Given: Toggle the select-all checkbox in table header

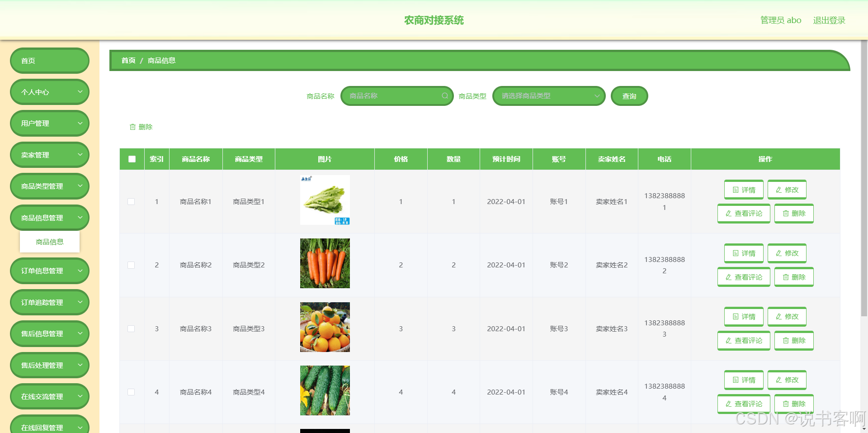Looking at the screenshot, I should pos(132,159).
